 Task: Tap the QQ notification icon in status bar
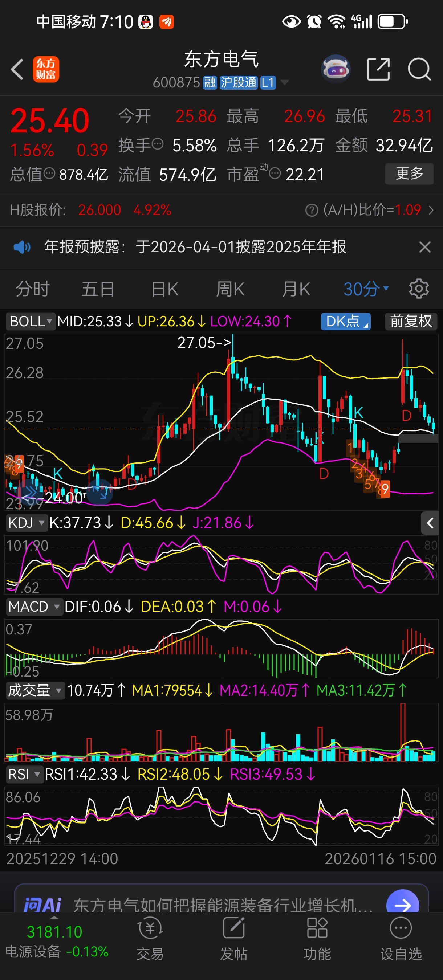146,22
